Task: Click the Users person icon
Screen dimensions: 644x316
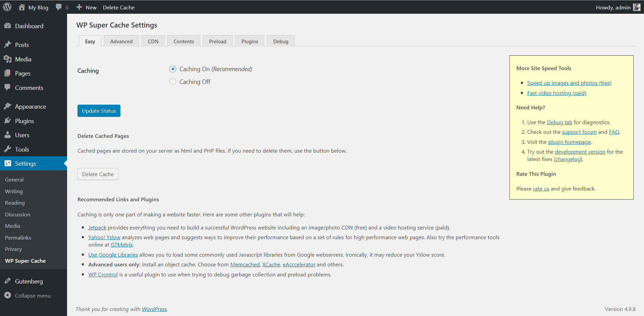Action: click(x=8, y=135)
